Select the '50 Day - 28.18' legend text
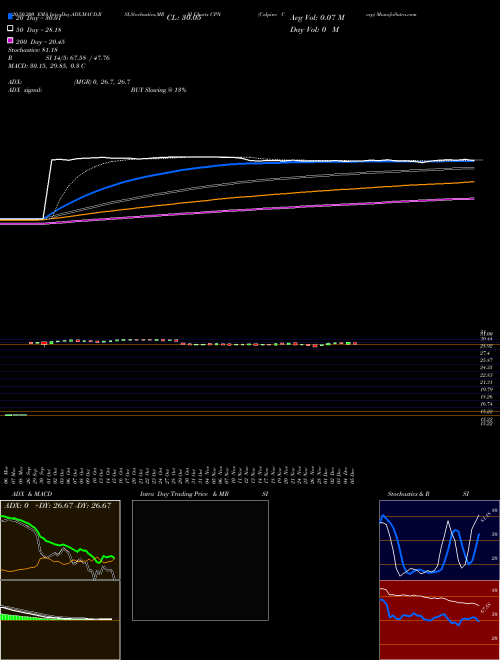The image size is (500, 660). (x=38, y=30)
